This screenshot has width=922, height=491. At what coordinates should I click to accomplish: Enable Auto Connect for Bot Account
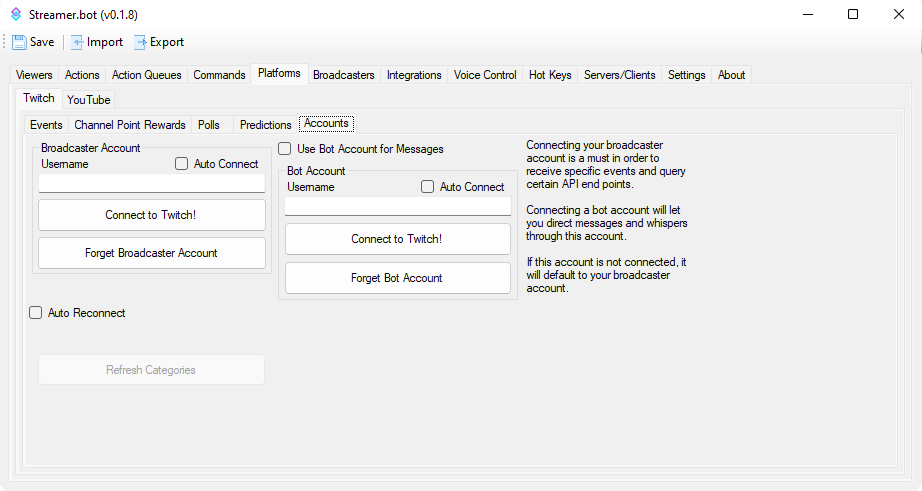pyautogui.click(x=427, y=187)
